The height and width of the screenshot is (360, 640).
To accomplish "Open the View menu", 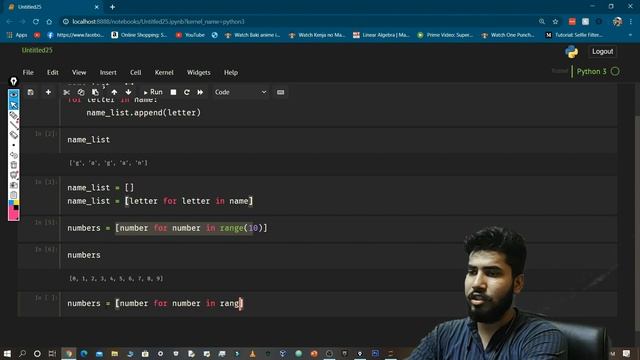I will click(x=79, y=72).
